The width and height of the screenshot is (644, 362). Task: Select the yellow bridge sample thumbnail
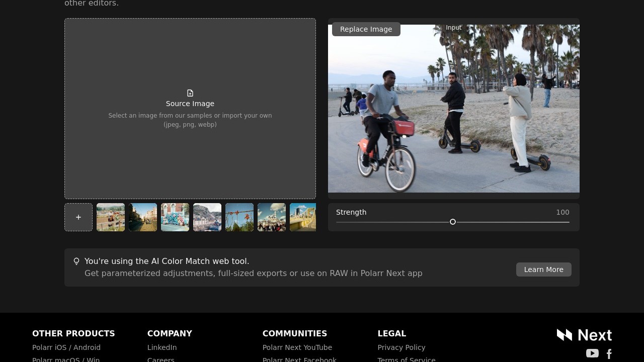[303, 217]
